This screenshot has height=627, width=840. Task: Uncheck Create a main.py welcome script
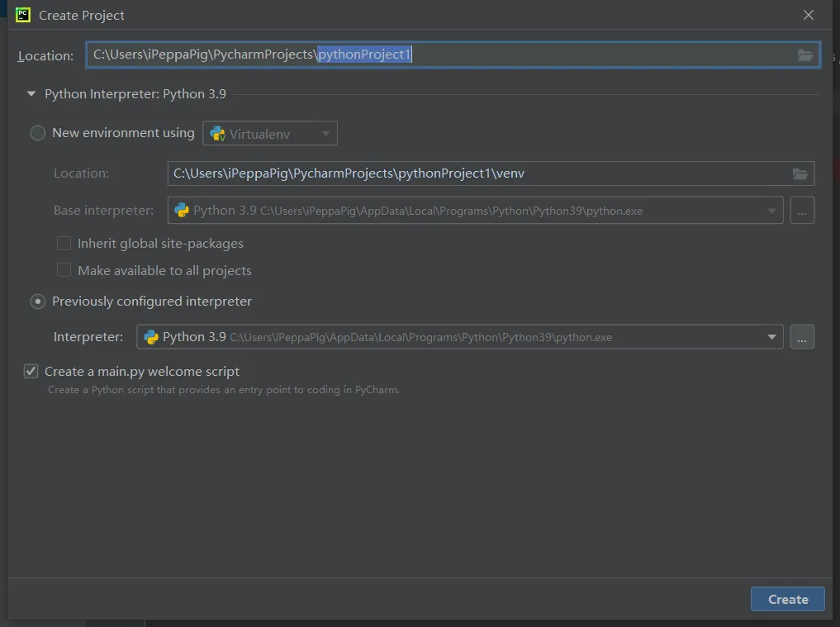[x=31, y=372]
